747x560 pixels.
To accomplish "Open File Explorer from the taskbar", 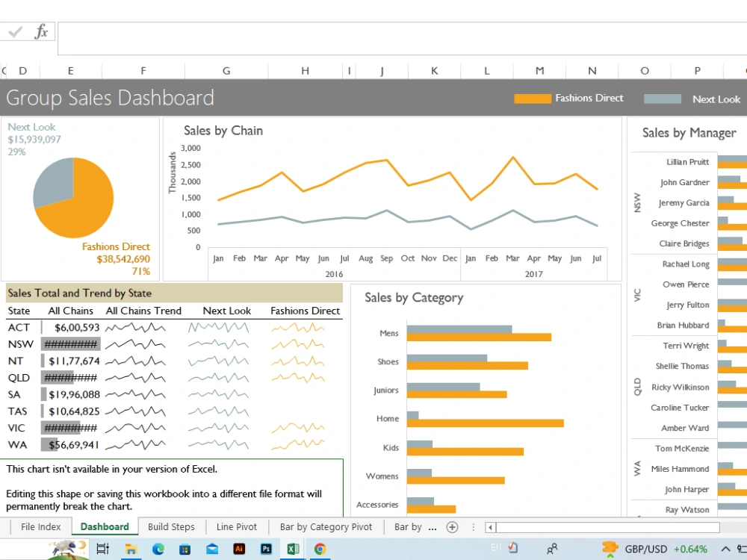I will click(x=131, y=548).
